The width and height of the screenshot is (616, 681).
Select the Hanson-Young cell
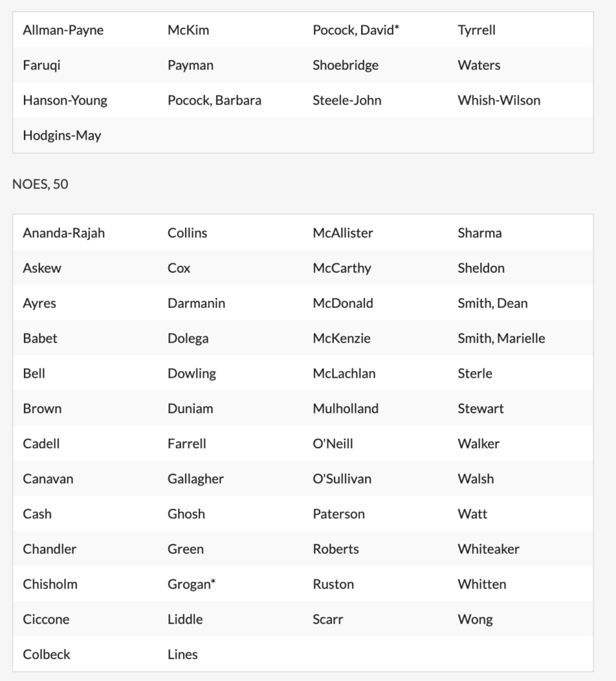point(65,100)
